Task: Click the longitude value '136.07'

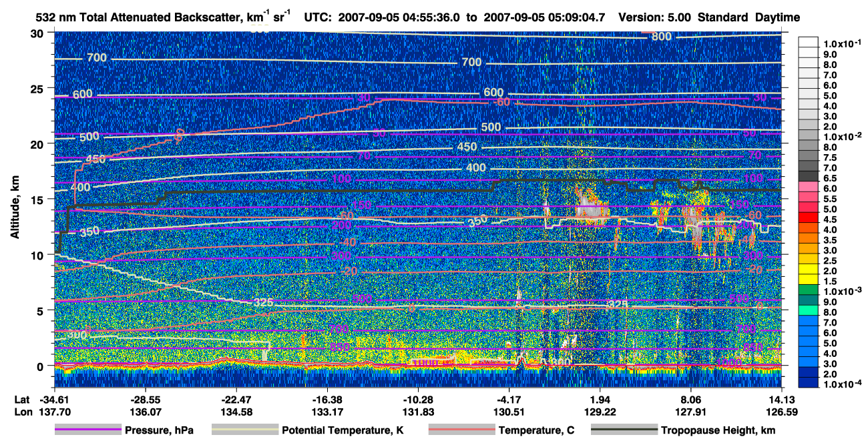Action: click(x=145, y=411)
